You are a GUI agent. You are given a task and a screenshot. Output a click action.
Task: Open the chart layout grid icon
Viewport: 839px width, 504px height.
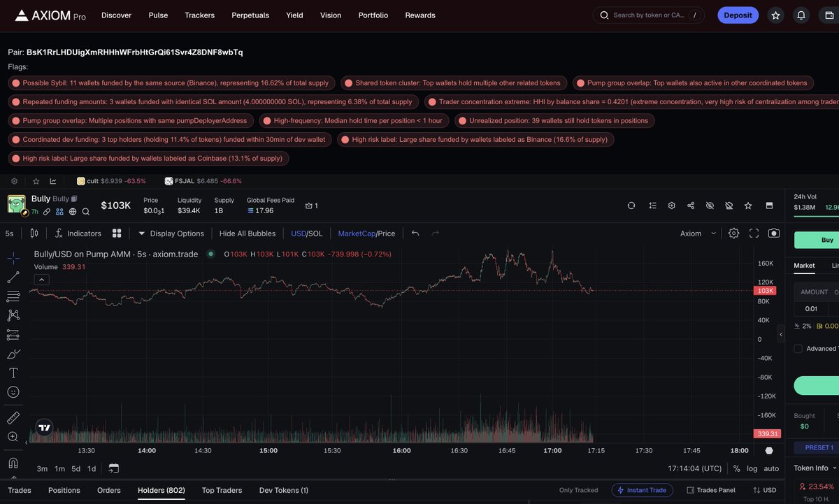point(117,233)
